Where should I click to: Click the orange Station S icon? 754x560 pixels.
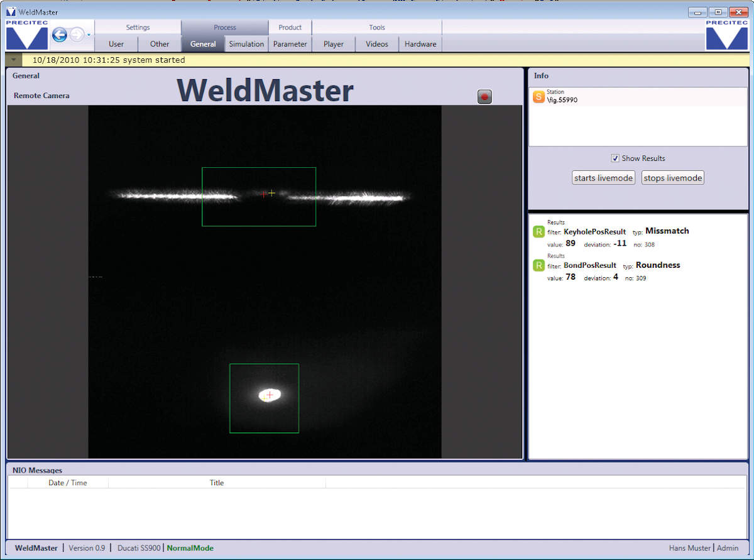point(538,96)
